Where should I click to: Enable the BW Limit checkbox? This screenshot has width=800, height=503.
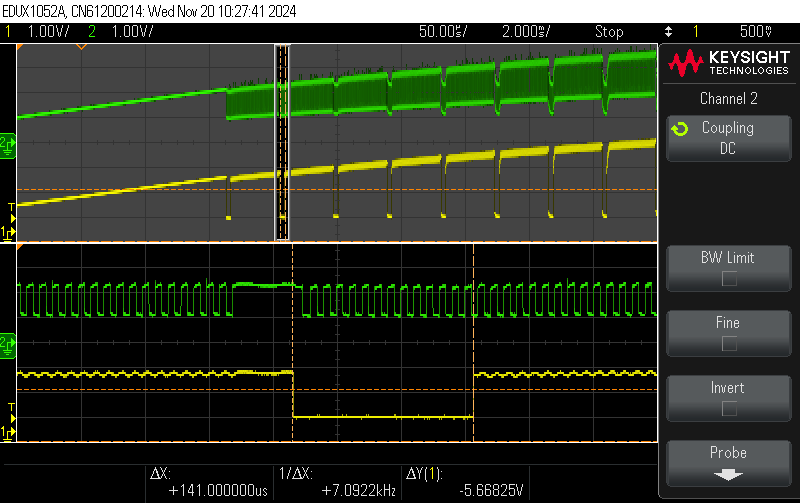[x=729, y=279]
